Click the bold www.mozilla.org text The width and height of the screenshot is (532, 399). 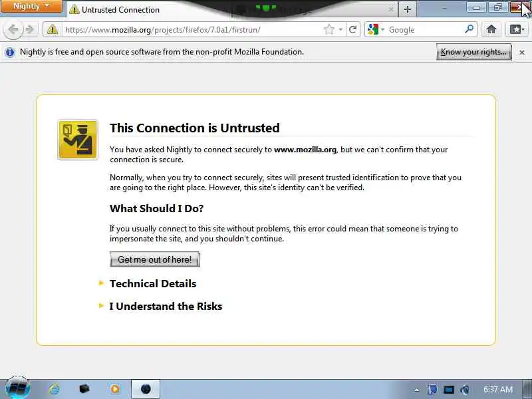(305, 150)
